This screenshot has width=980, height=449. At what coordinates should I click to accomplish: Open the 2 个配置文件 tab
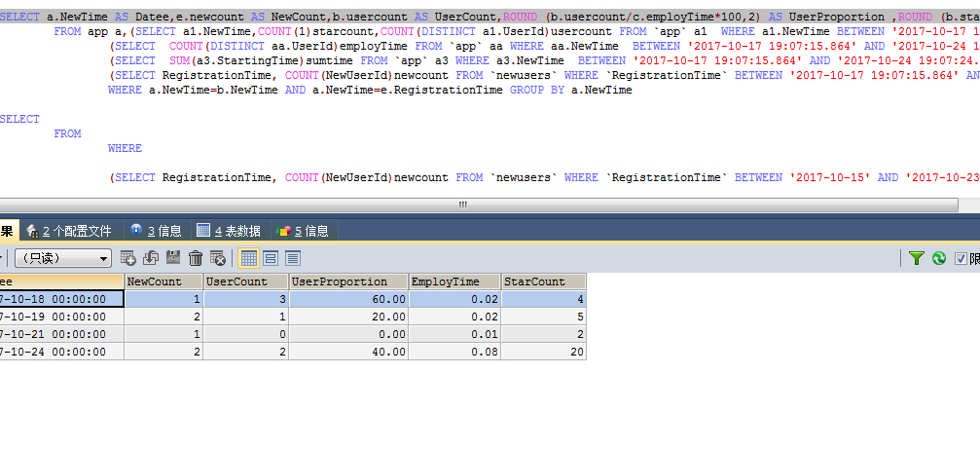69,231
